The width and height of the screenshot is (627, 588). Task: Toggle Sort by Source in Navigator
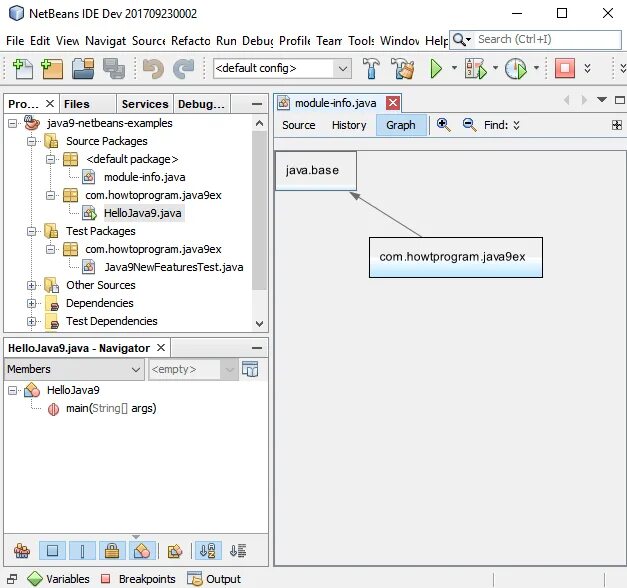pos(238,551)
